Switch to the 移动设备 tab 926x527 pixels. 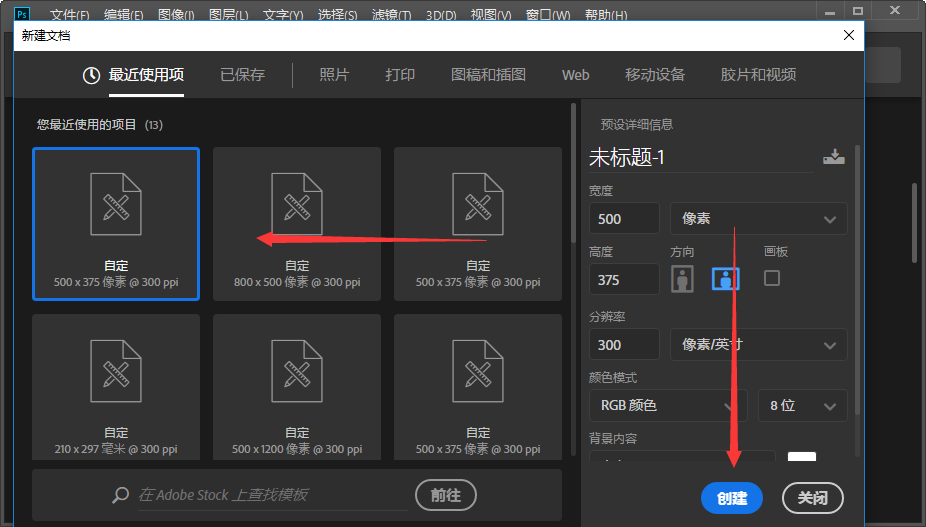pos(655,75)
